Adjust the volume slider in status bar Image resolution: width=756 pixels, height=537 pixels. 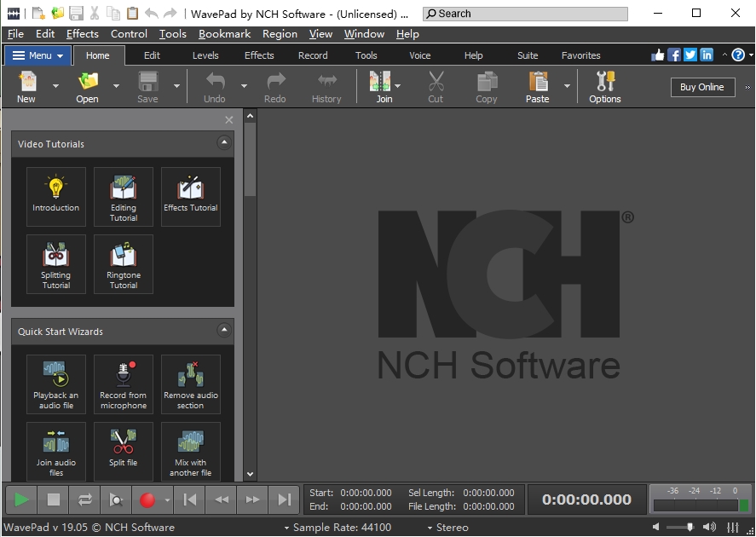click(x=689, y=528)
